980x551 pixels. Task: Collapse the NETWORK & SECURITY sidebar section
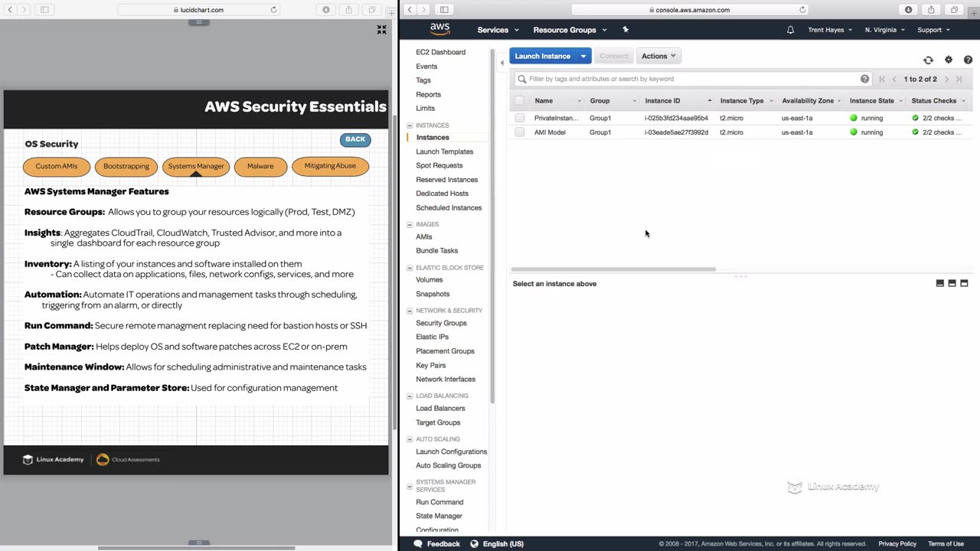tap(410, 311)
